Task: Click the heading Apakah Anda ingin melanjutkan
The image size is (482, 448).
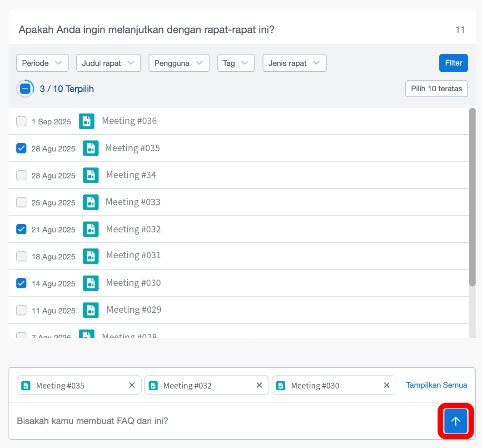Action: 146,30
